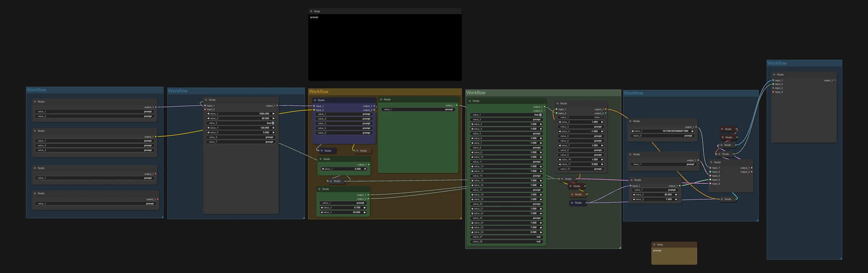
Task: Click the pink input_5 port
Action: (710, 183)
